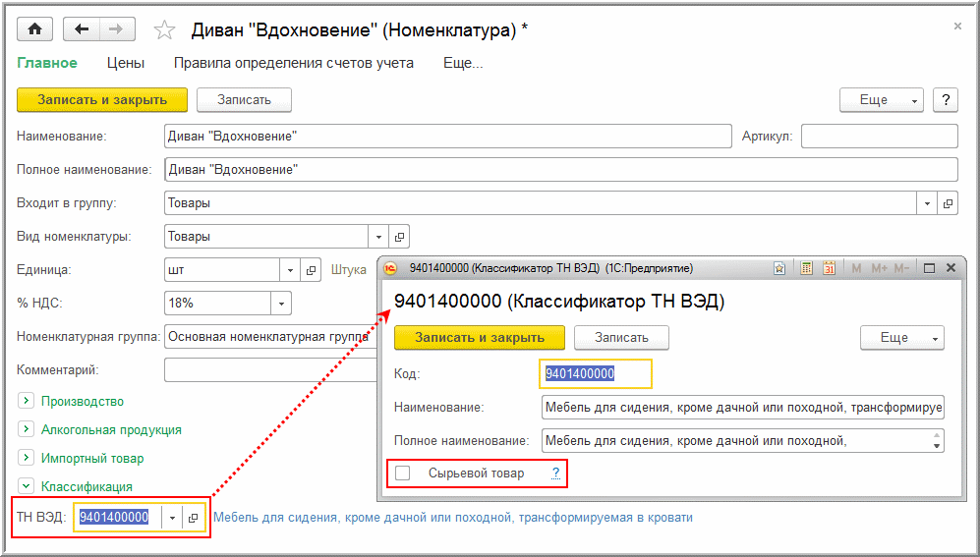
Task: Click classifier Записать и закрыть button
Action: (x=480, y=338)
